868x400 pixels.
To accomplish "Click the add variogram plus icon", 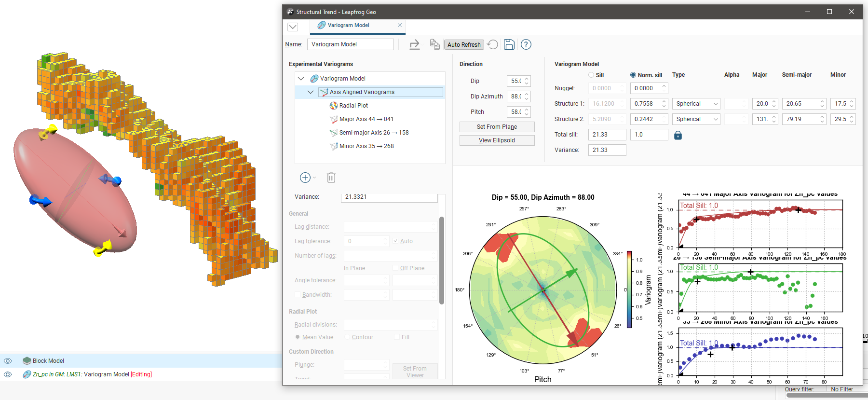I will [x=305, y=178].
